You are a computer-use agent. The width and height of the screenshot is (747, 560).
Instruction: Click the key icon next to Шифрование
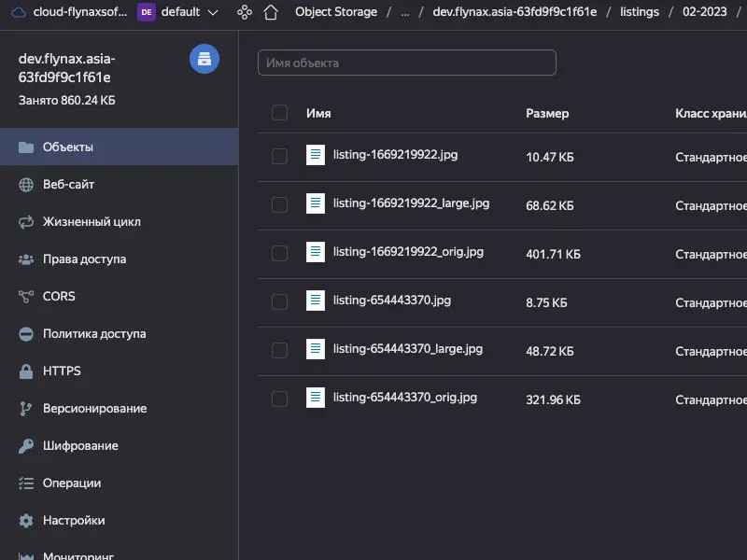tap(26, 446)
